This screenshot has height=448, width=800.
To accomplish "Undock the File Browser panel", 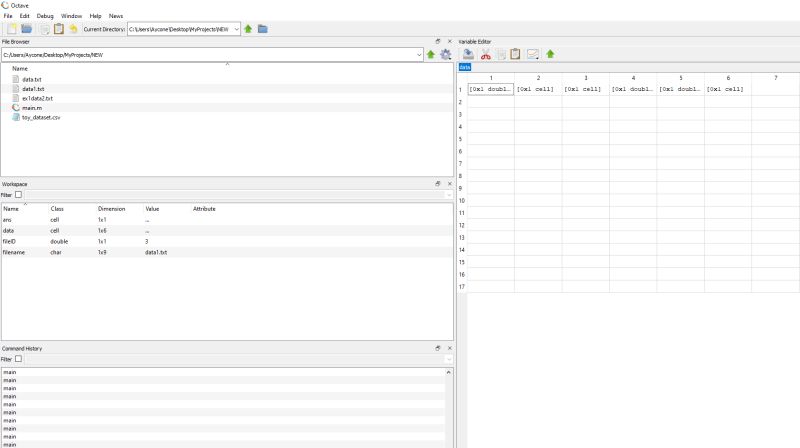I will [438, 41].
